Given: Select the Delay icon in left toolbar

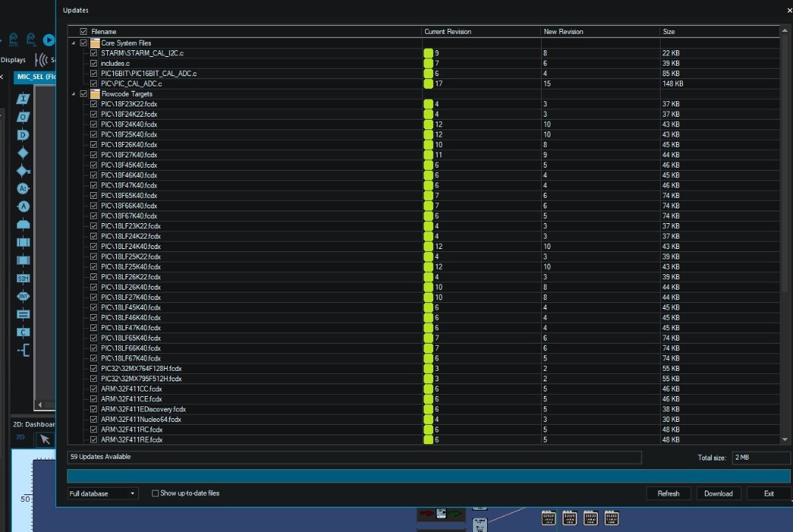Looking at the screenshot, I should [23, 135].
